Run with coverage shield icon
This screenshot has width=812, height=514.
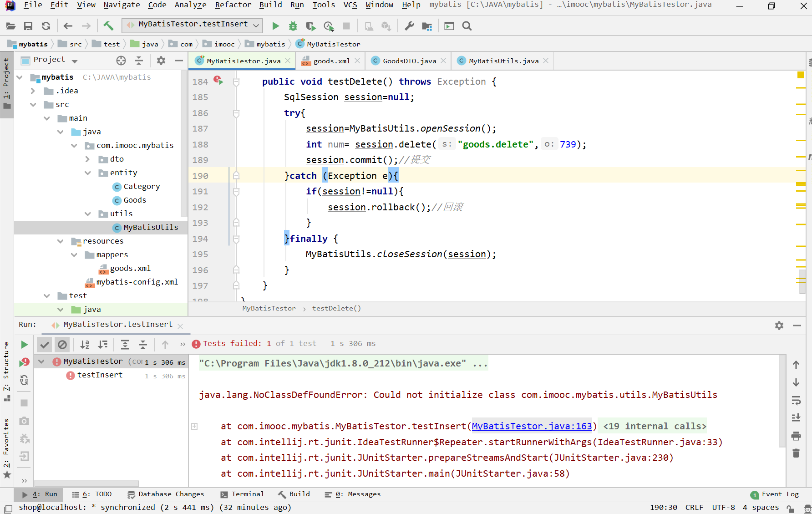pyautogui.click(x=311, y=26)
